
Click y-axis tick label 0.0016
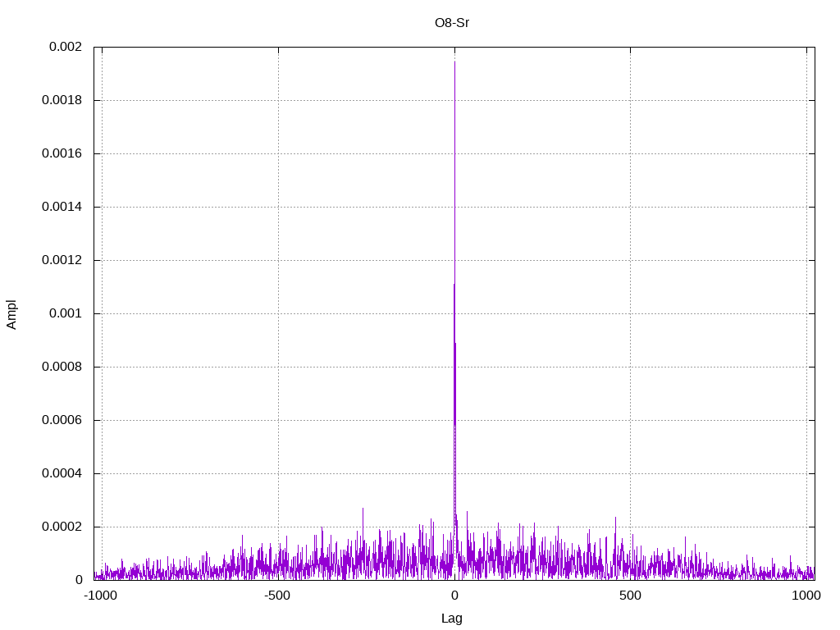click(62, 153)
